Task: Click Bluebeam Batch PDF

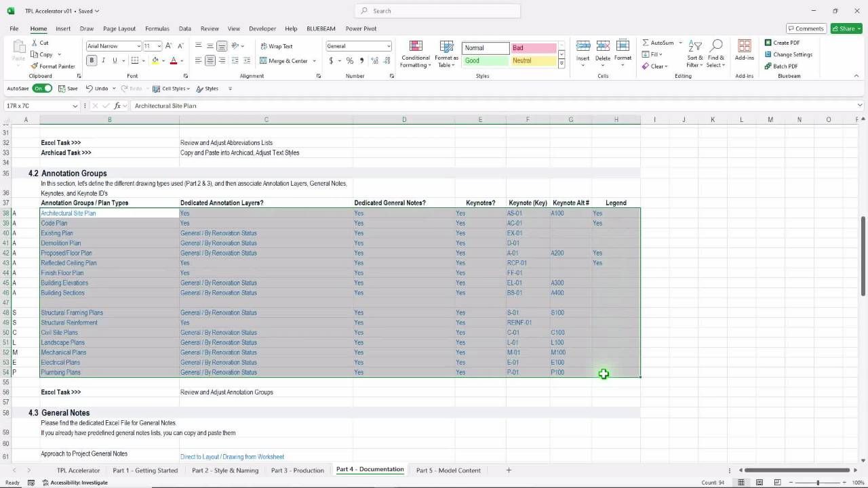Action: coord(781,66)
